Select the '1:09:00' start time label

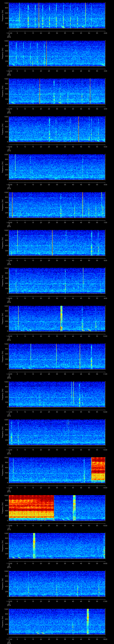point(9,336)
